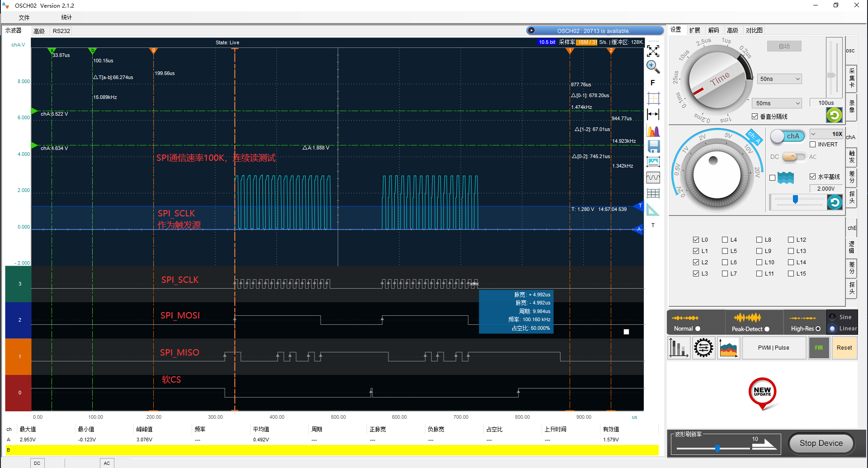
Task: Open the 50ms time dropdown
Action: (x=778, y=103)
